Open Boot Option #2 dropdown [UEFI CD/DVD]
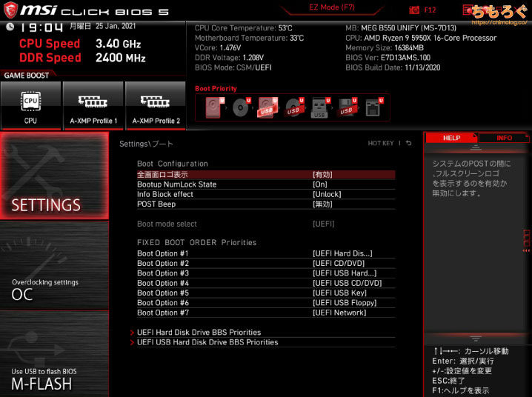 pos(339,264)
